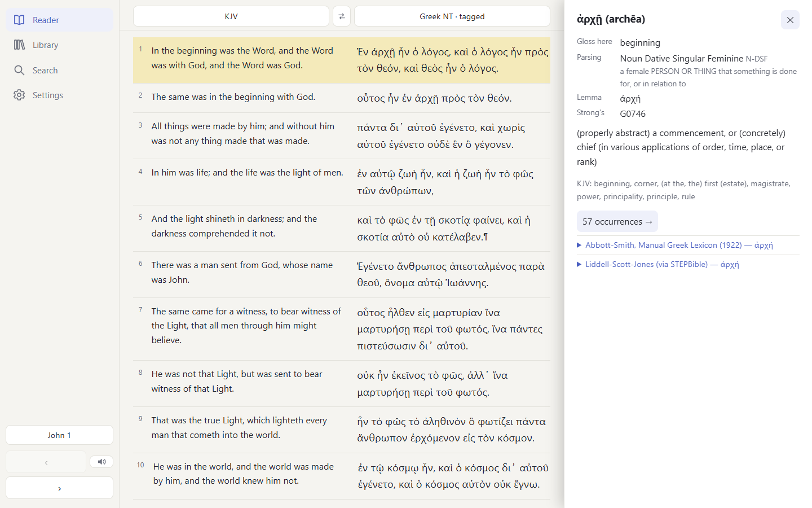Close the word detail panel
Viewport: 812px width, 508px height.
(790, 20)
